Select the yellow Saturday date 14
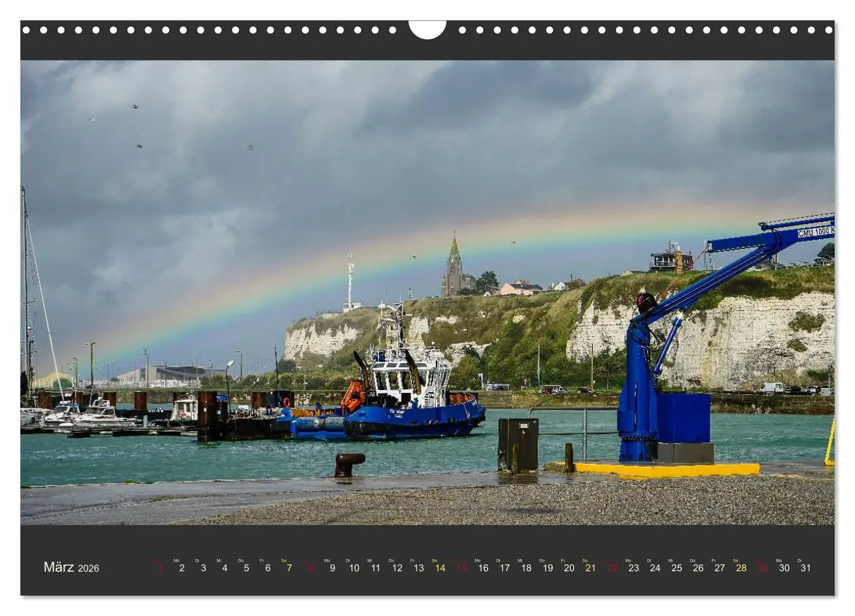This screenshot has width=855, height=616. point(440,568)
